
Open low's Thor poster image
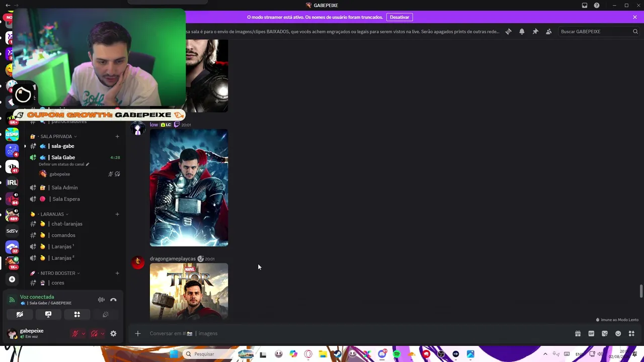tap(189, 188)
